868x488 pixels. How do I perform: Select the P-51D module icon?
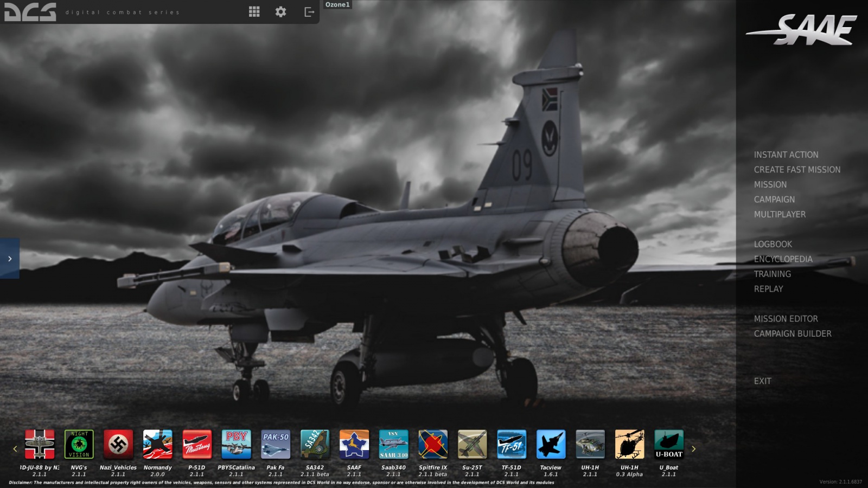point(197,445)
